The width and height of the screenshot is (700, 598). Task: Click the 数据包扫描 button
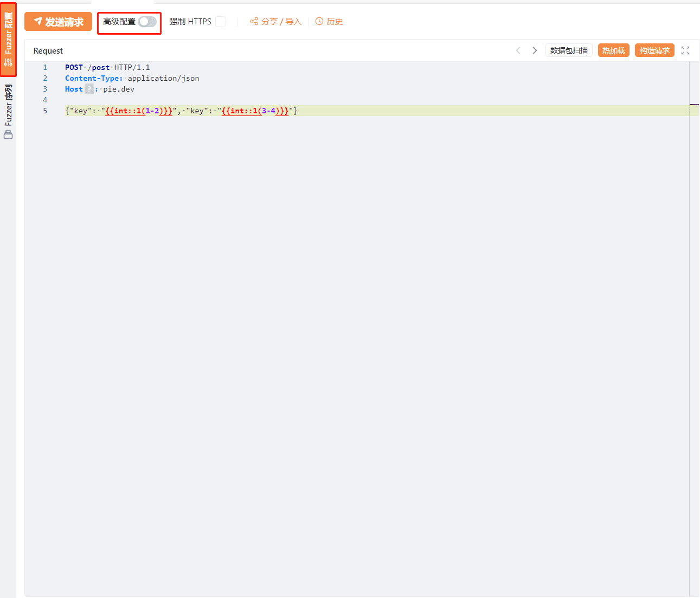tap(569, 50)
